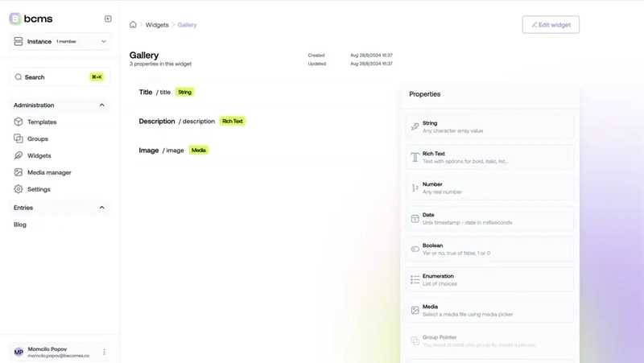Click the Gallery breadcrumb link

[187, 25]
